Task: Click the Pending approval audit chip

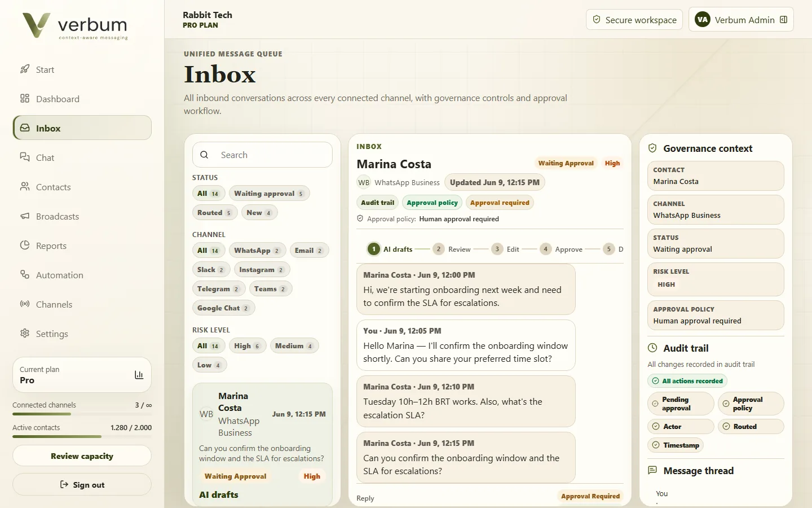Action: 681,404
